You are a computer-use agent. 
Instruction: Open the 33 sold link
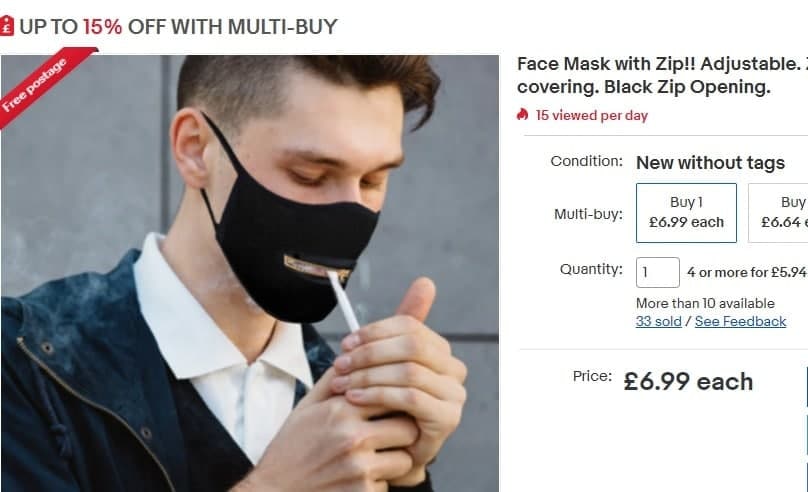658,321
